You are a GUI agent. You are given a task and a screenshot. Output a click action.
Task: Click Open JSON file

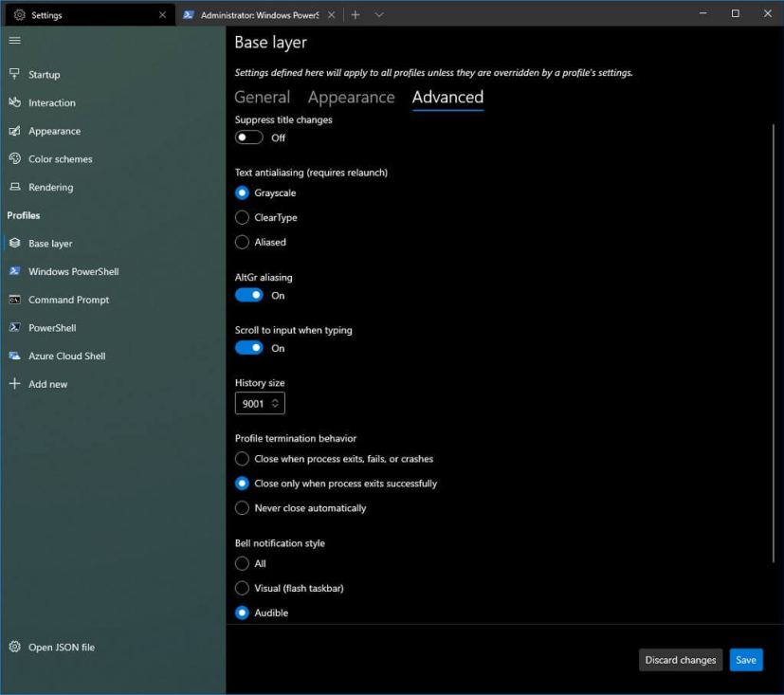113,647
